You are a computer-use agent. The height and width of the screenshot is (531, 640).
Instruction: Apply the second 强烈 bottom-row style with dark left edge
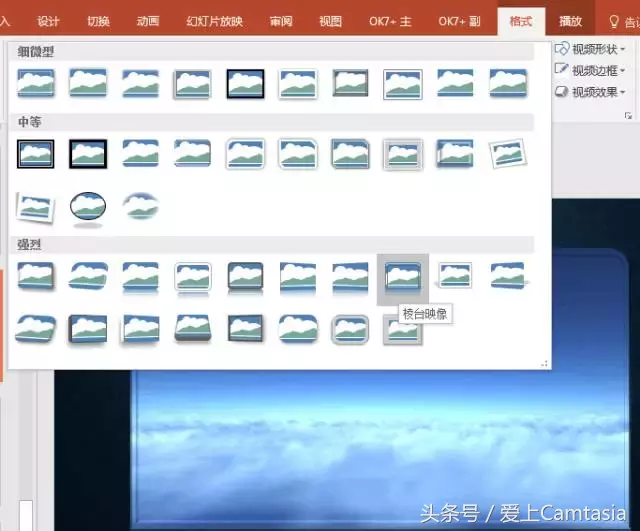tap(88, 329)
